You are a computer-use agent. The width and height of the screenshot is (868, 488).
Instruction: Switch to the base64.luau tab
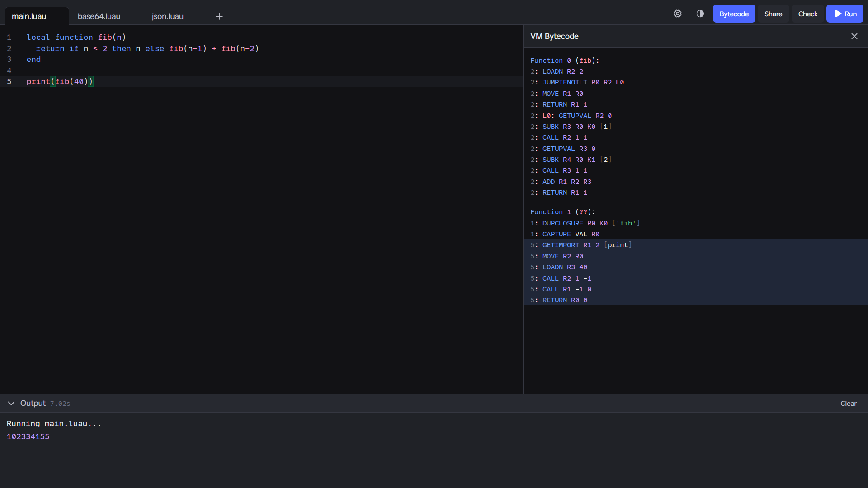coord(99,16)
